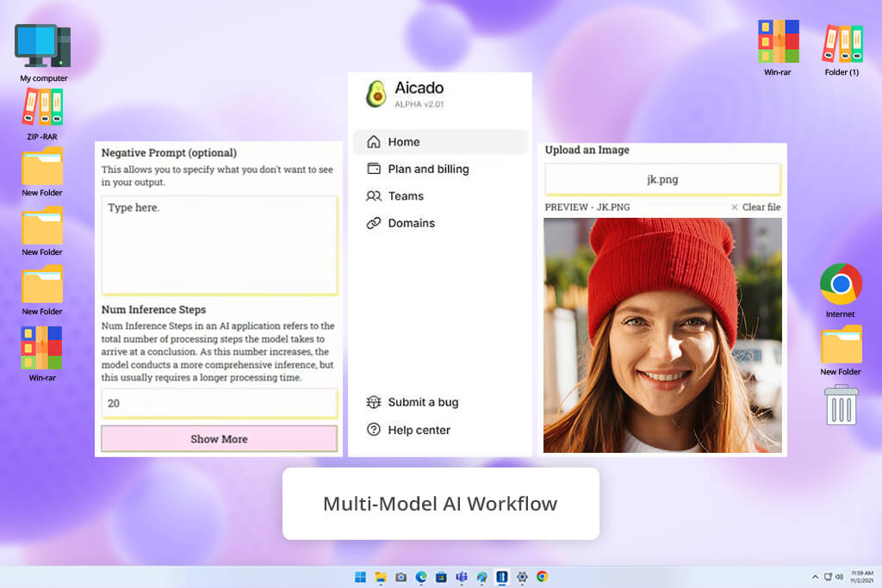Click the Negative Prompt (optional) heading
882x588 pixels.
point(169,153)
